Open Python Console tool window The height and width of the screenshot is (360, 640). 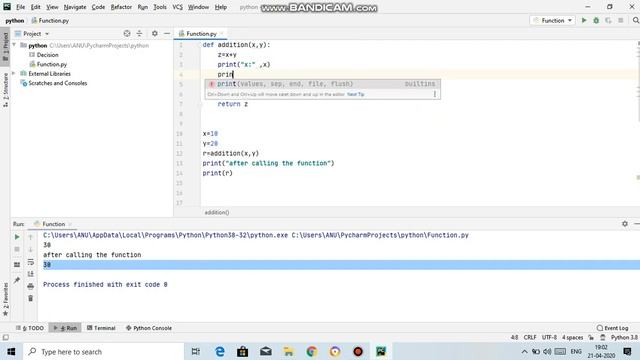tap(149, 328)
